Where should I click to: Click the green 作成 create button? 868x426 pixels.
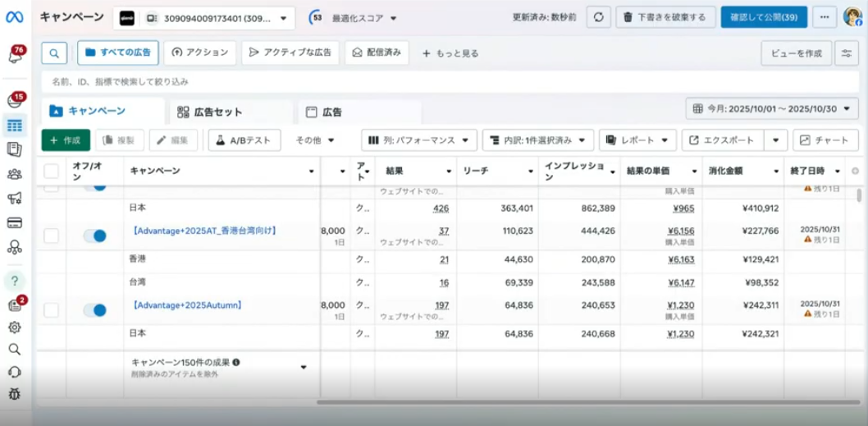pos(66,140)
